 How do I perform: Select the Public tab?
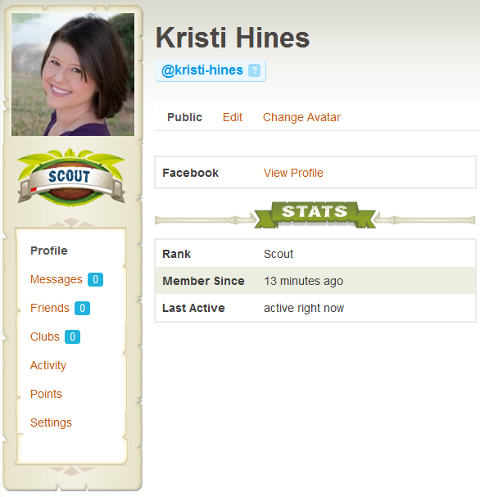pos(185,117)
